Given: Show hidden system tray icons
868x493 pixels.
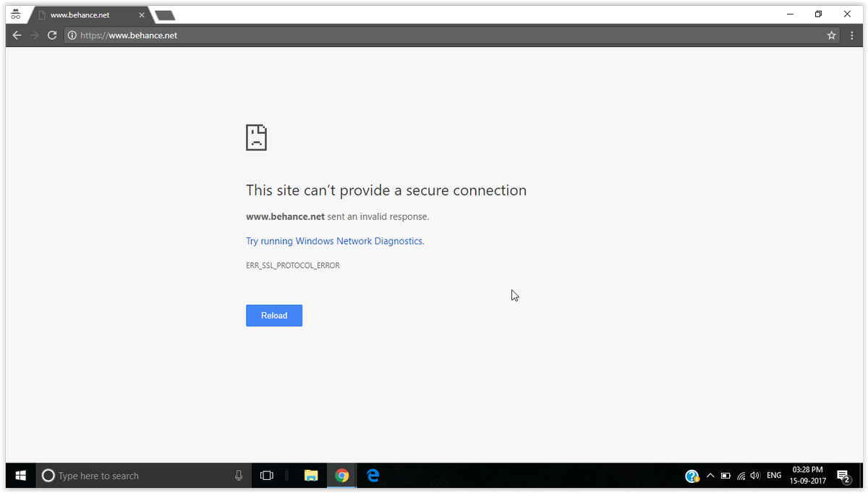Looking at the screenshot, I should (x=710, y=476).
